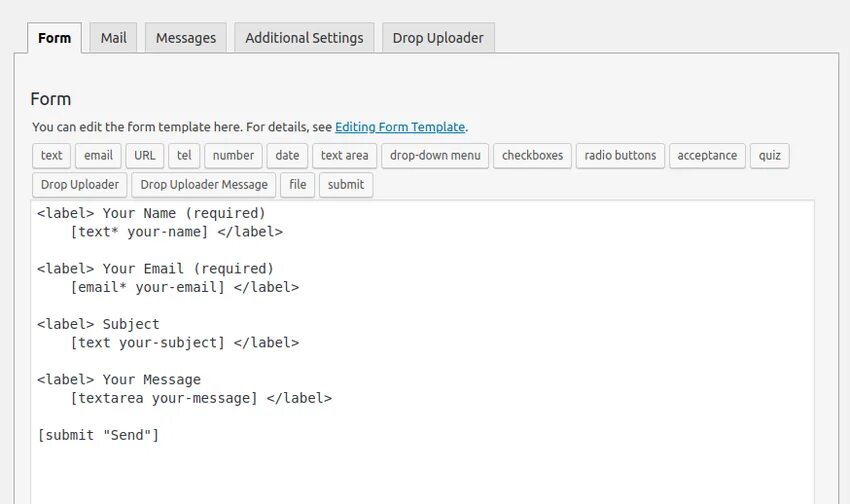Open the Messages tab
The width and height of the screenshot is (850, 504).
[186, 38]
